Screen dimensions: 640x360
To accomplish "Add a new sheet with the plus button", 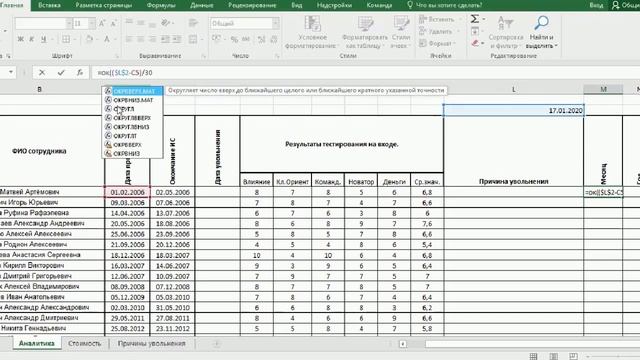I will 217,344.
